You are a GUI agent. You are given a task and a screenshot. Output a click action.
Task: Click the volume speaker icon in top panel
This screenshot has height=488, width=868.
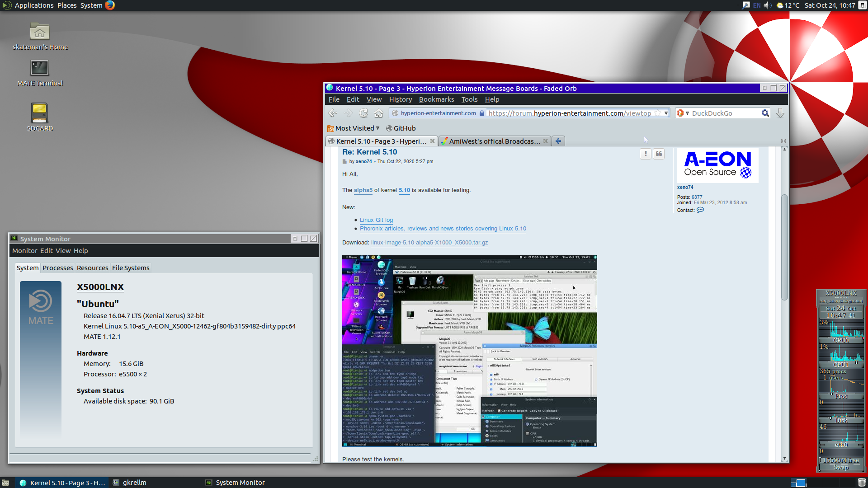tap(767, 5)
